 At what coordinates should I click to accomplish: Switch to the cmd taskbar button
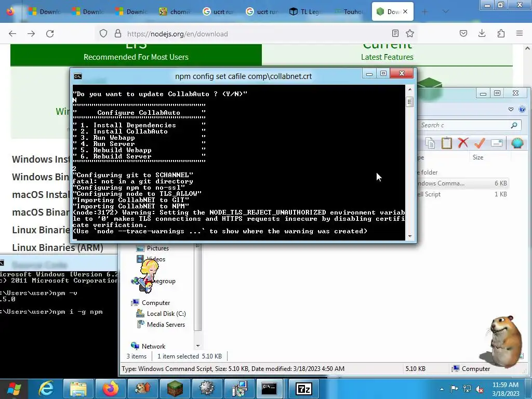tap(270, 389)
